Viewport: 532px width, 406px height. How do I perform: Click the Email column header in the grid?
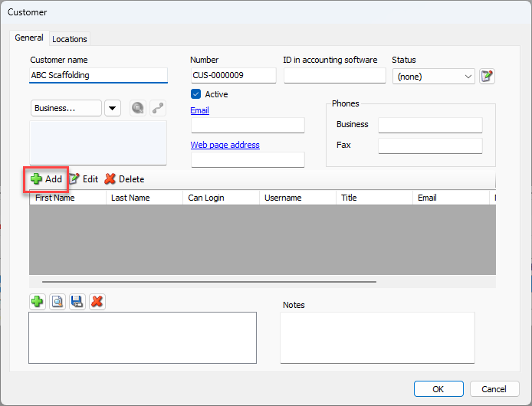[452, 198]
